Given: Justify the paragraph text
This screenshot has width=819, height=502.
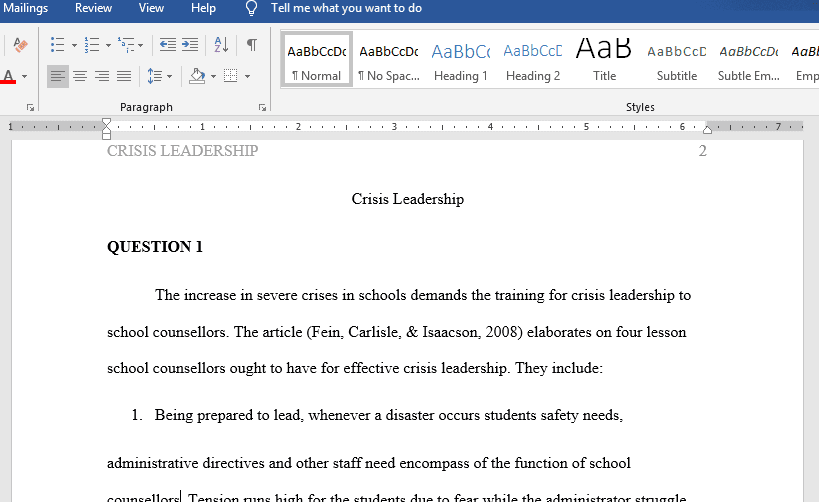Looking at the screenshot, I should click(124, 77).
